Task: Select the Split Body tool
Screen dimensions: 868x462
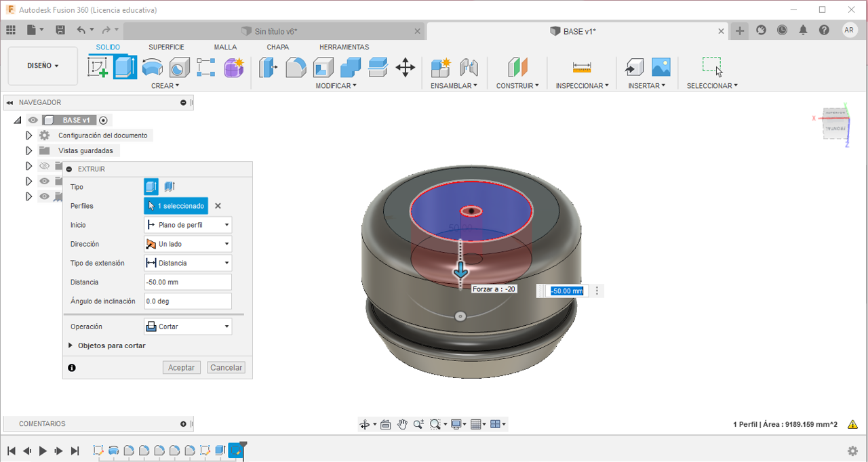Action: point(378,67)
